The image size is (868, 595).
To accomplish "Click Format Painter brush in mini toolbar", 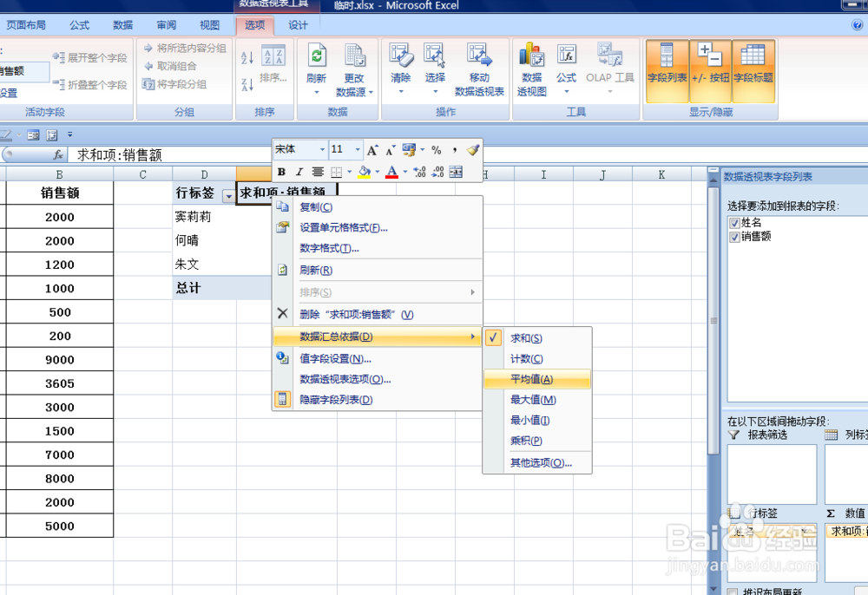I will (x=473, y=150).
